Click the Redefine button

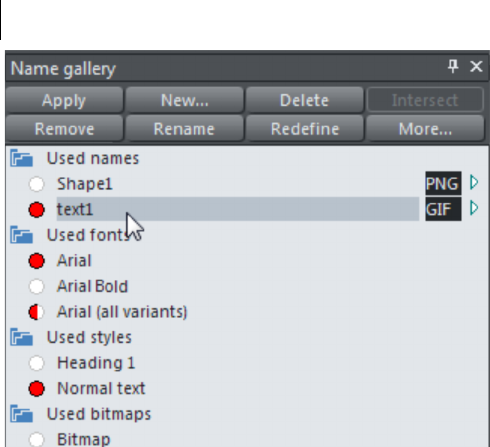305,129
